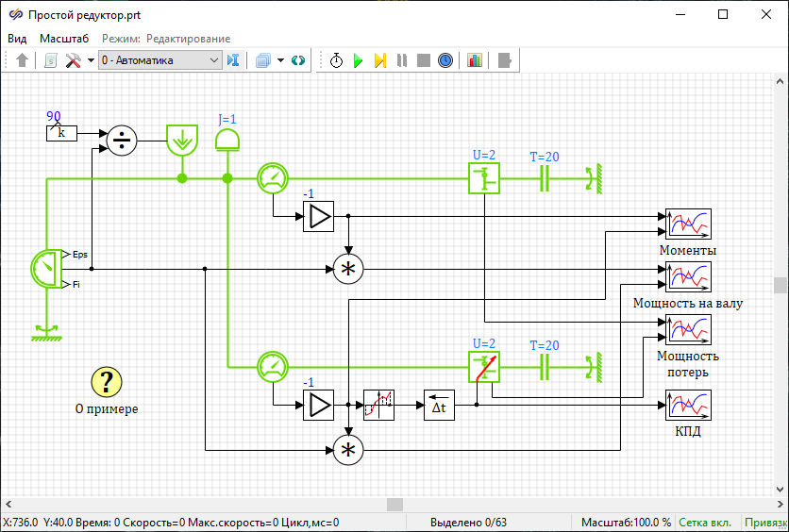Click the stopwatch icon in toolbar

336,60
